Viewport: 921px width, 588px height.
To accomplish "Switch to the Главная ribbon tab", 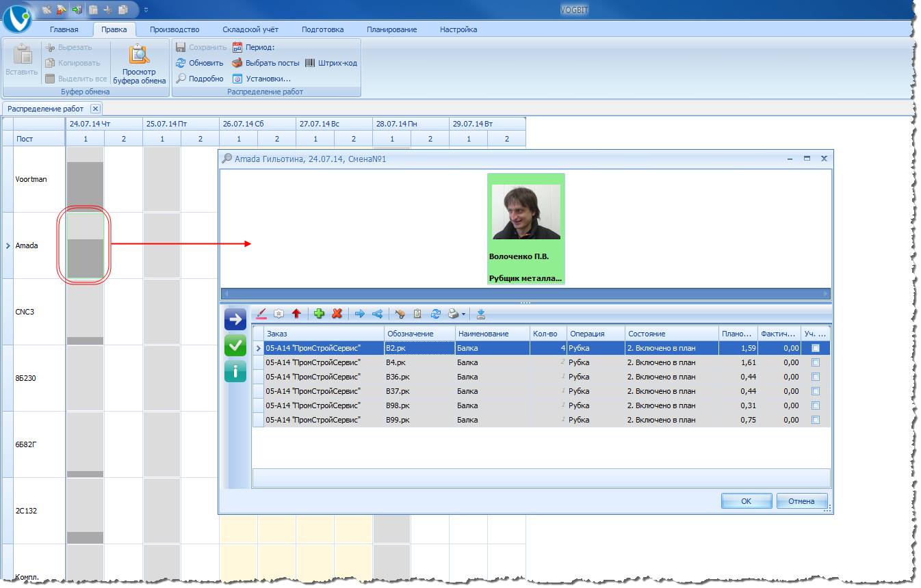I will [x=64, y=29].
